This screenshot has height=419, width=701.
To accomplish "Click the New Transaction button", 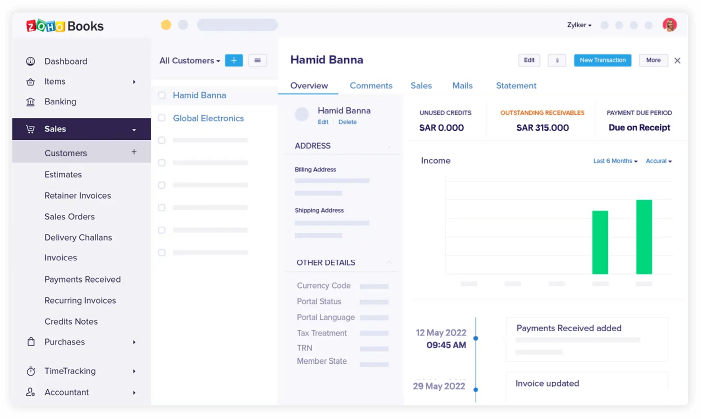I will [x=603, y=60].
